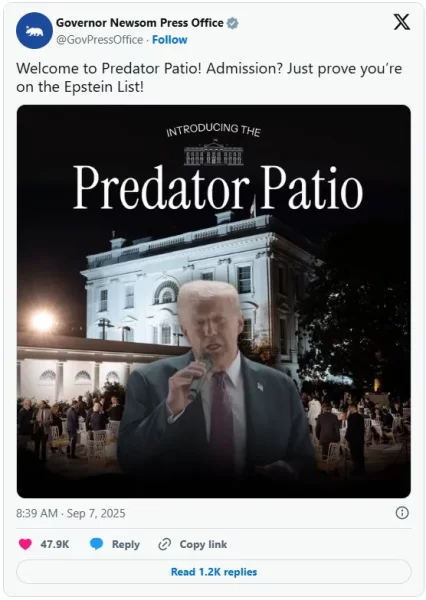This screenshot has height=600, width=426.
Task: Click the chain link copy icon
Action: tap(165, 544)
